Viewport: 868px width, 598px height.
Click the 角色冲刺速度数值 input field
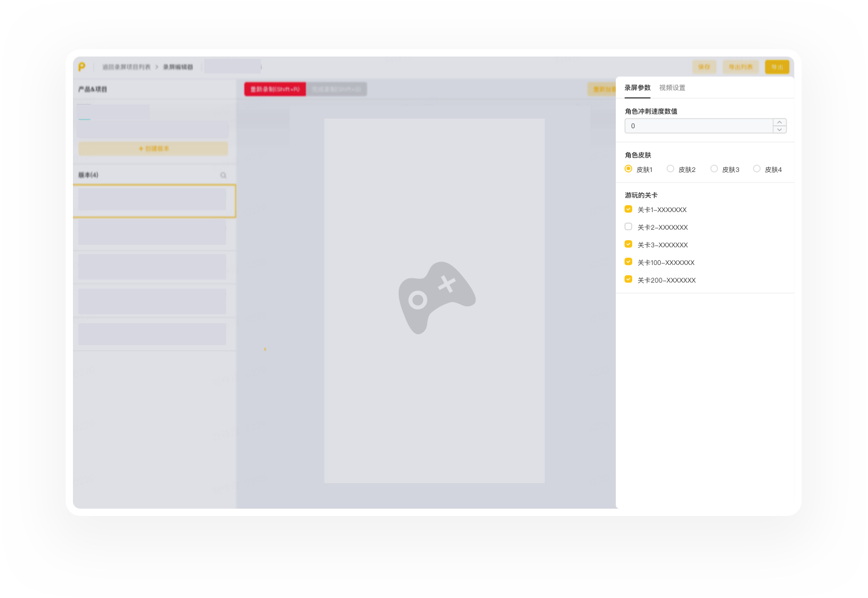point(699,126)
